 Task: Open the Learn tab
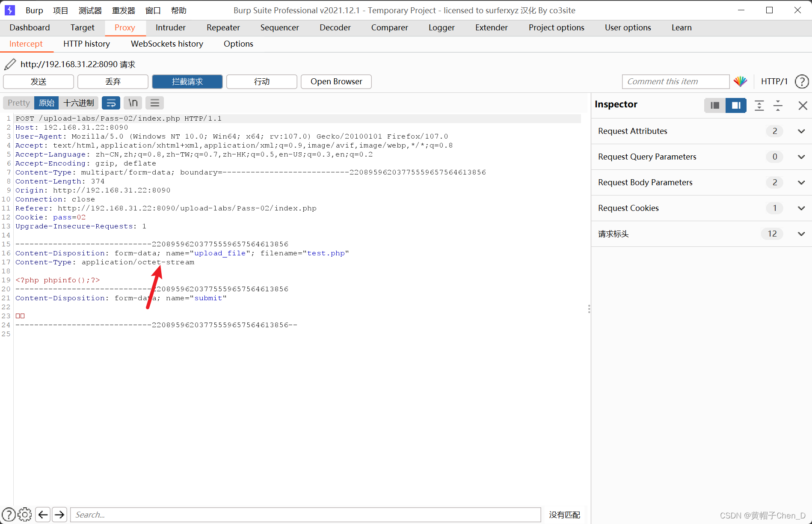pyautogui.click(x=681, y=27)
